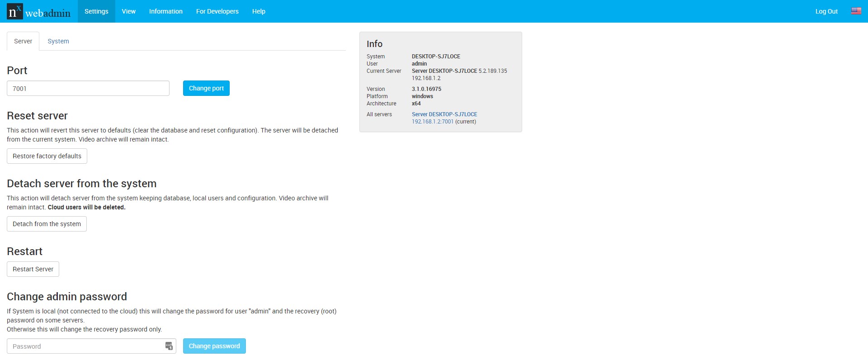
Task: Click the Change password button
Action: 214,346
